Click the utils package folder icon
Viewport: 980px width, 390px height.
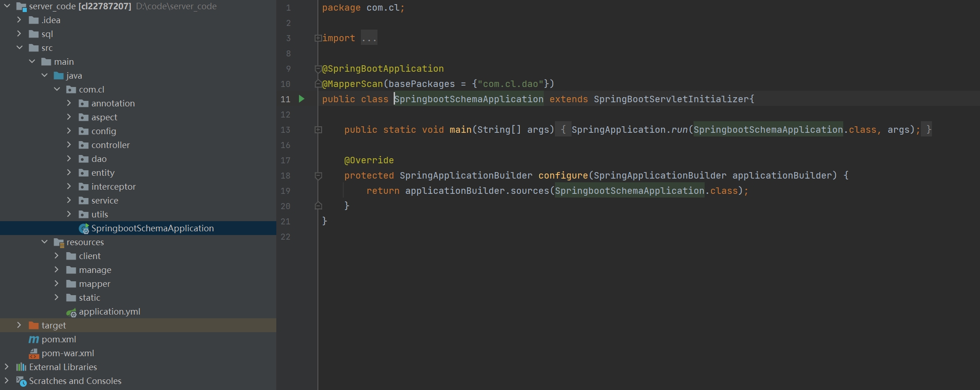[x=84, y=214]
